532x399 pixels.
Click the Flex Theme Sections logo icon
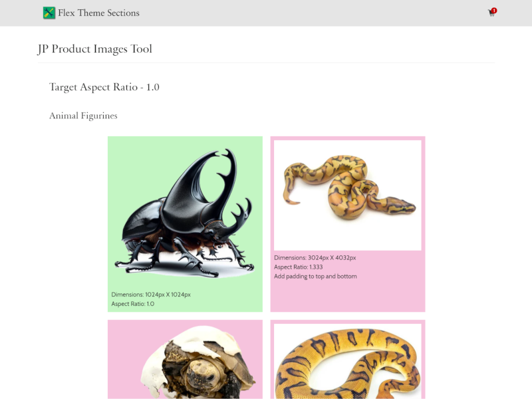[x=49, y=13]
